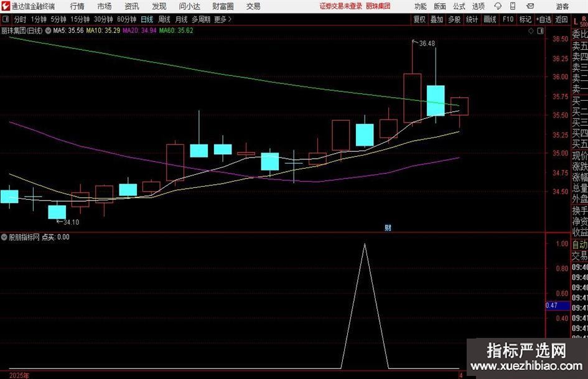The height and width of the screenshot is (379, 588).
Task: Click the MA60: 35.62 value label
Action: click(x=176, y=30)
